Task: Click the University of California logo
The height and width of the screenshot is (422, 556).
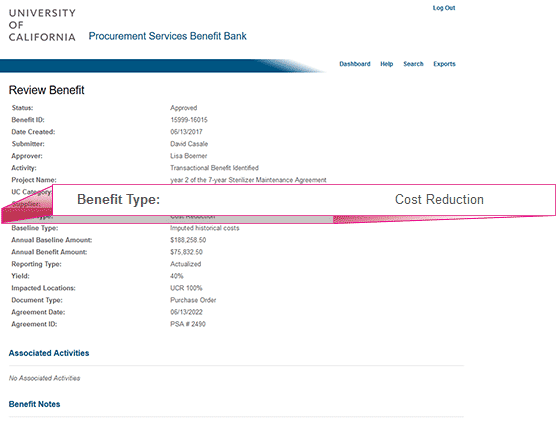Action: click(x=42, y=25)
